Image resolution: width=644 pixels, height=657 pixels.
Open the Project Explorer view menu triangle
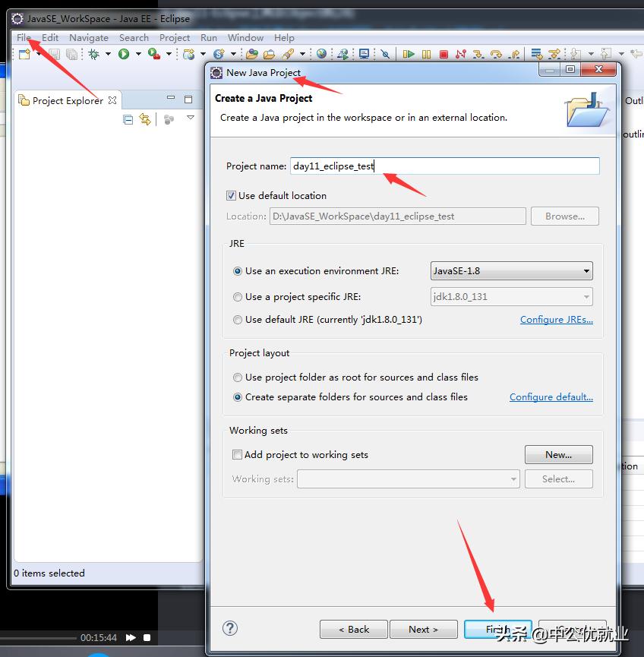tap(190, 119)
